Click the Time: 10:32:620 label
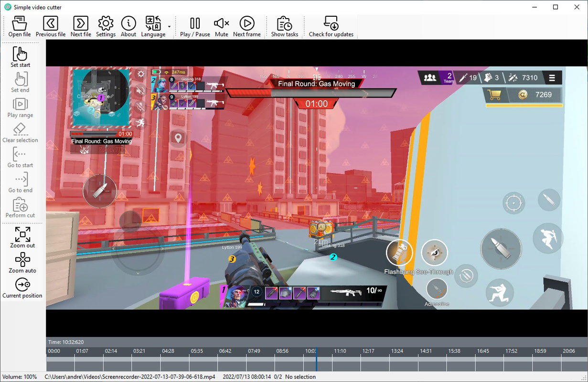Screen dimensions: 588x382 click(66, 342)
